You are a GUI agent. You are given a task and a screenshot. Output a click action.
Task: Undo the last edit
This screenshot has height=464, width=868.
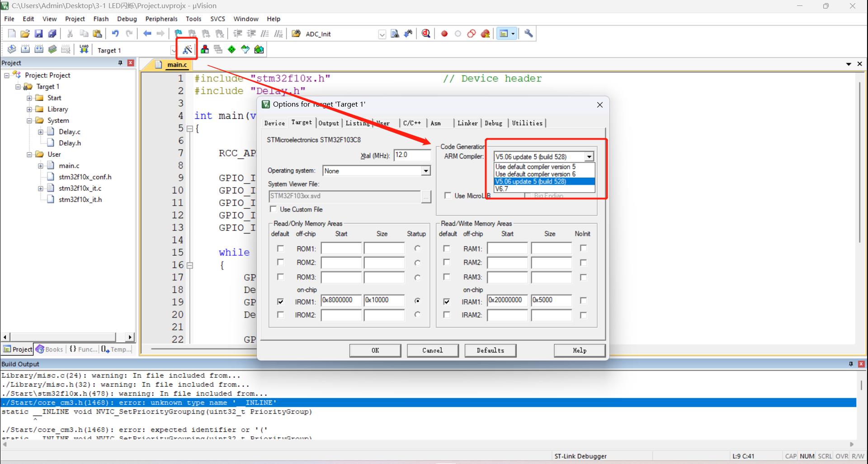(x=115, y=33)
